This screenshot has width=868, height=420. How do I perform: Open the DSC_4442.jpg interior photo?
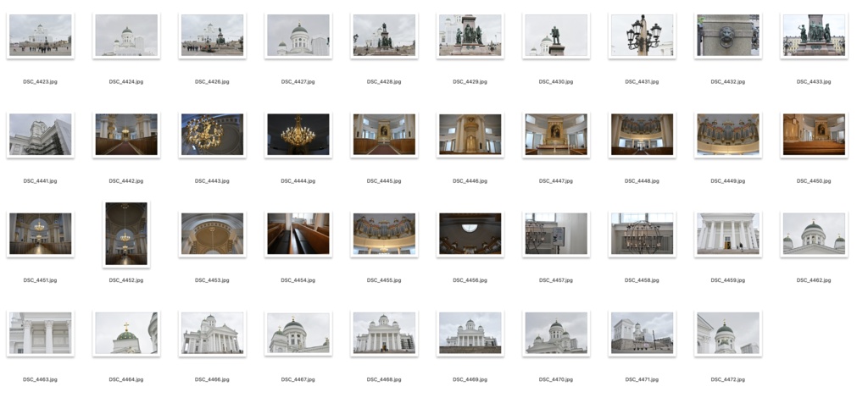126,135
